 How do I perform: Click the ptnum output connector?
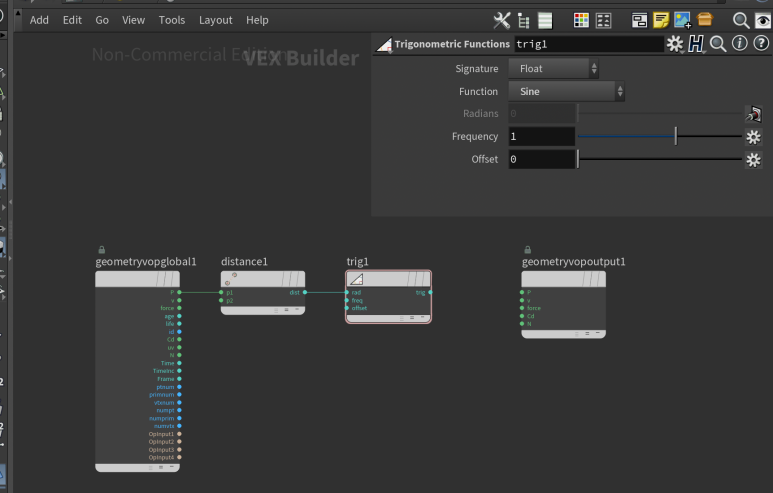pos(179,387)
